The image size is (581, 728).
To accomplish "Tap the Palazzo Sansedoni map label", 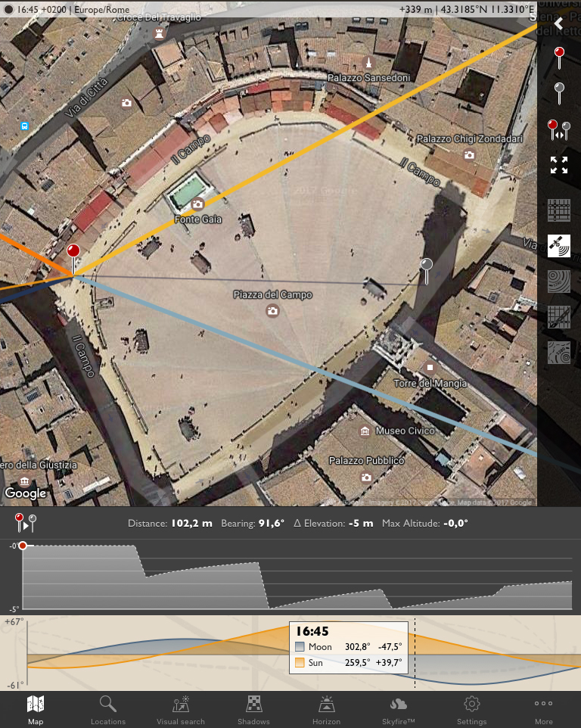I will click(369, 78).
